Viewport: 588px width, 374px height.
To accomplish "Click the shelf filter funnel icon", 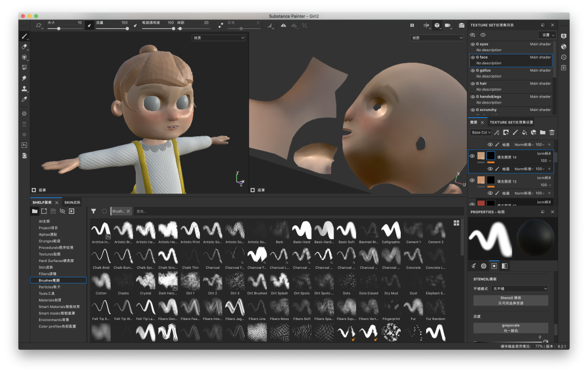I will click(94, 211).
